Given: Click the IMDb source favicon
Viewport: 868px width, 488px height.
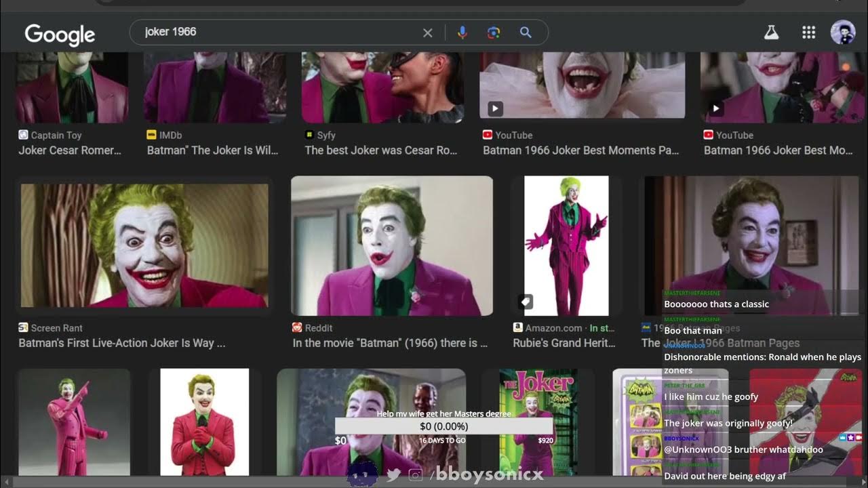Looking at the screenshot, I should click(x=151, y=135).
